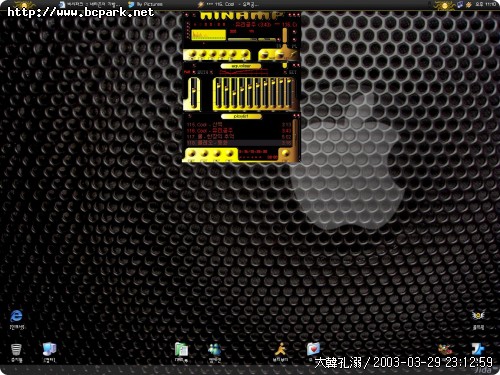Open the blue J desktop icon
The height and width of the screenshot is (375, 500).
tap(478, 349)
